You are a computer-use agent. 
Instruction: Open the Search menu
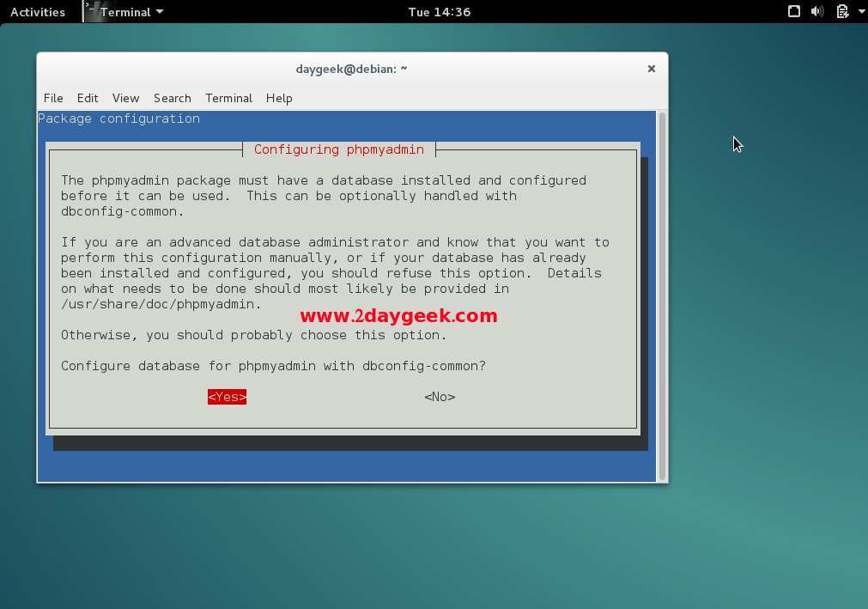pos(173,98)
